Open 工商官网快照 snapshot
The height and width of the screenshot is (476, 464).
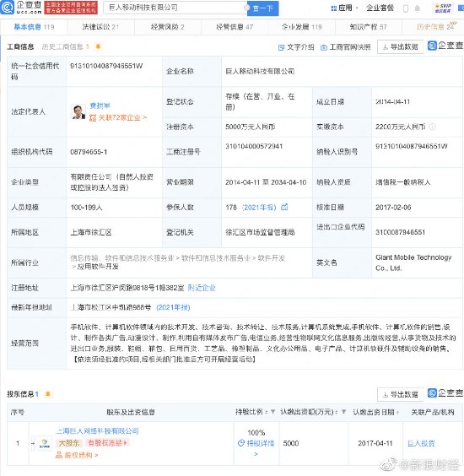click(x=346, y=47)
